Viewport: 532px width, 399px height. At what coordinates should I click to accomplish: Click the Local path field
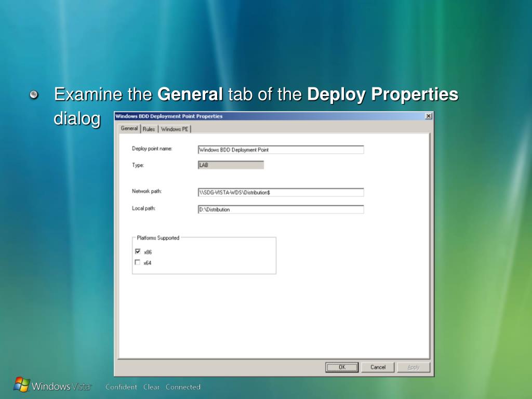pos(281,209)
